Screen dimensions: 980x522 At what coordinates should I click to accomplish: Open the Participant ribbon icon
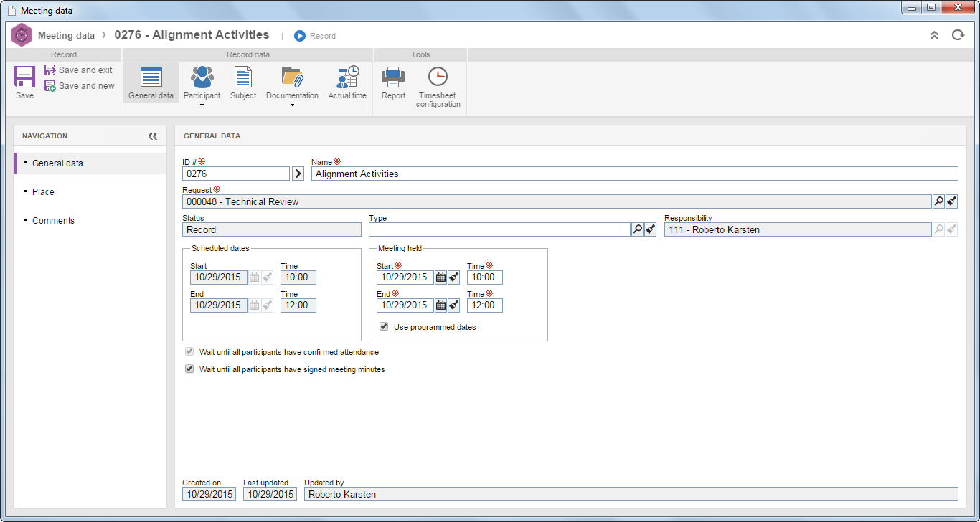tap(202, 77)
